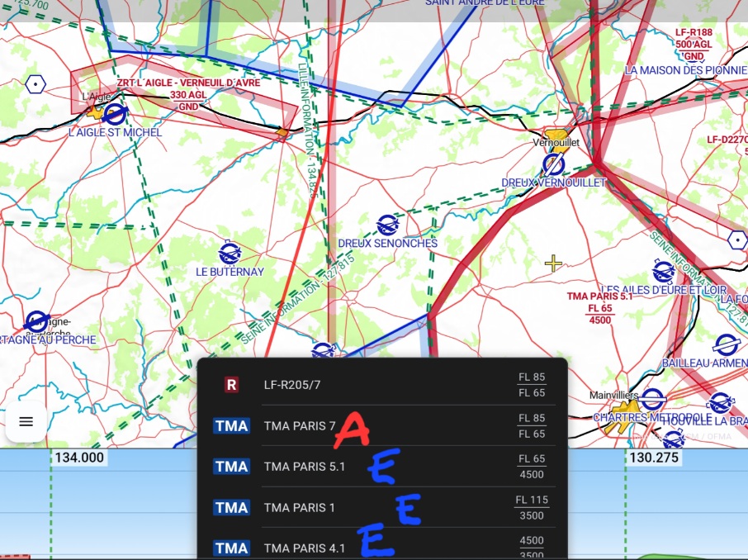Open the hamburger menu button

point(26,421)
